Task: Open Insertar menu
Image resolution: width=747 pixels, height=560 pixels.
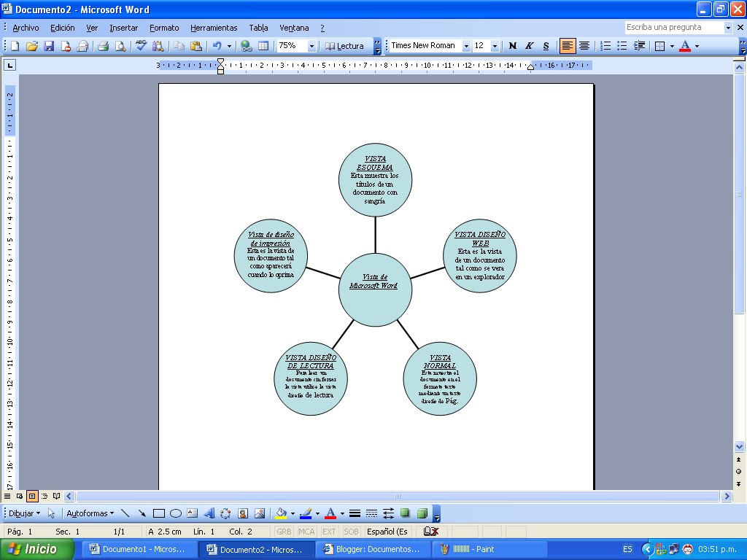Action: [x=123, y=28]
